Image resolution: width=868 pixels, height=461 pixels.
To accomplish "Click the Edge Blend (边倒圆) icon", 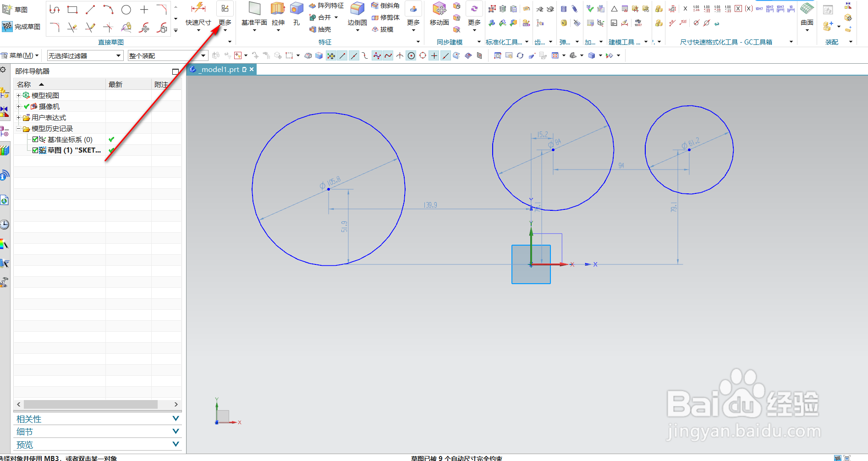I will [357, 8].
